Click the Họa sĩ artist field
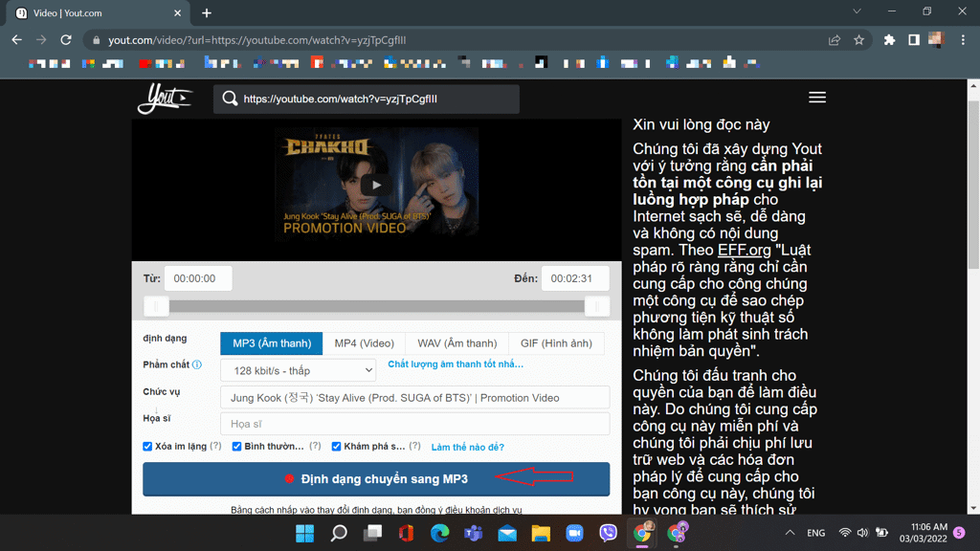Screen dimensions: 980x551 [415, 424]
